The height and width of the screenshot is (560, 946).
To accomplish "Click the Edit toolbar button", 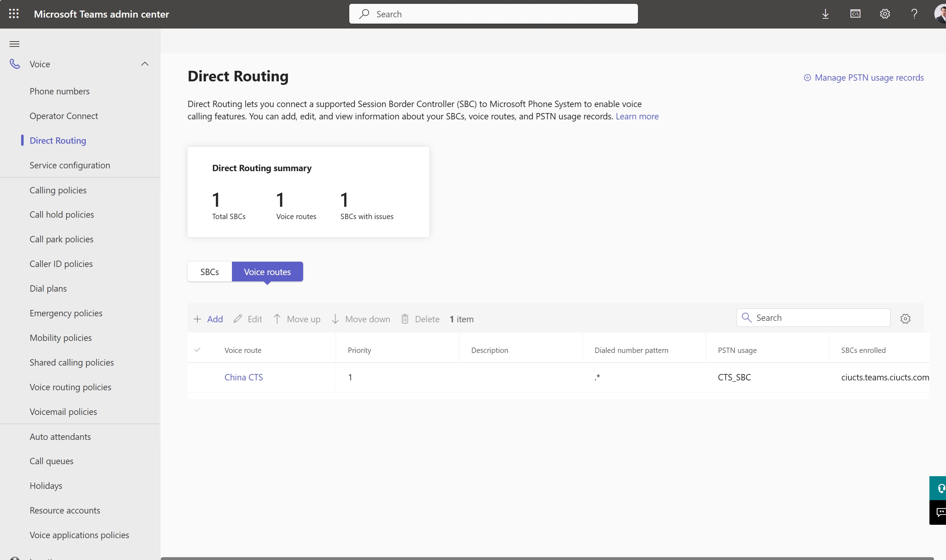I will pyautogui.click(x=248, y=319).
